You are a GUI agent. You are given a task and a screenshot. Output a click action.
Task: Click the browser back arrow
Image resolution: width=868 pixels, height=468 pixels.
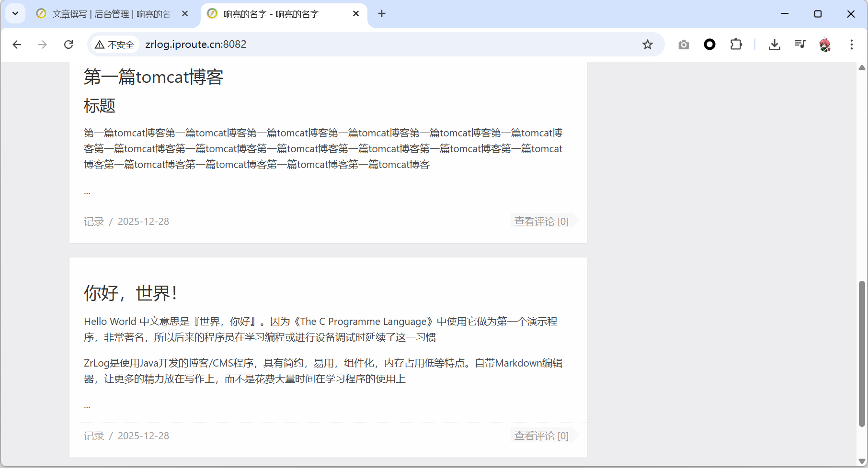click(17, 45)
